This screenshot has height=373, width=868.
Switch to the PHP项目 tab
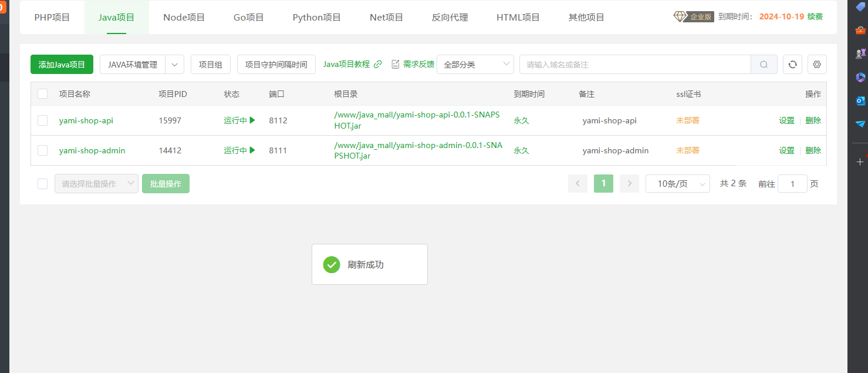coord(52,17)
